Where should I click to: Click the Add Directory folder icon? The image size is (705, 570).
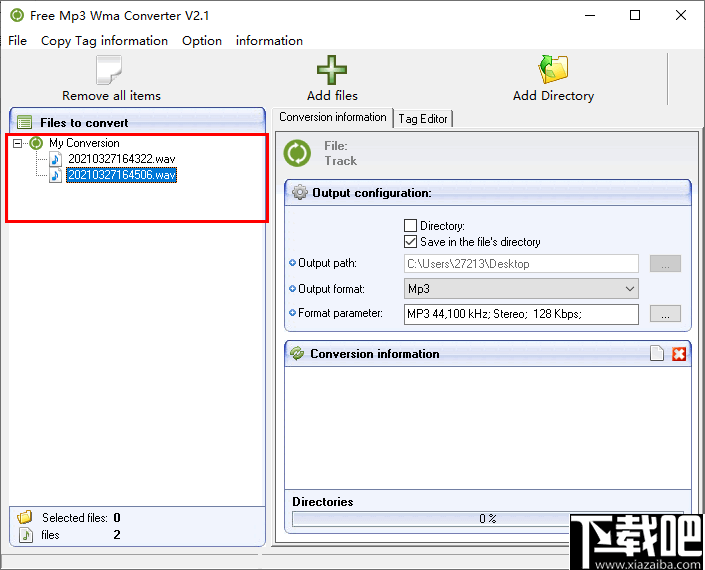click(553, 69)
